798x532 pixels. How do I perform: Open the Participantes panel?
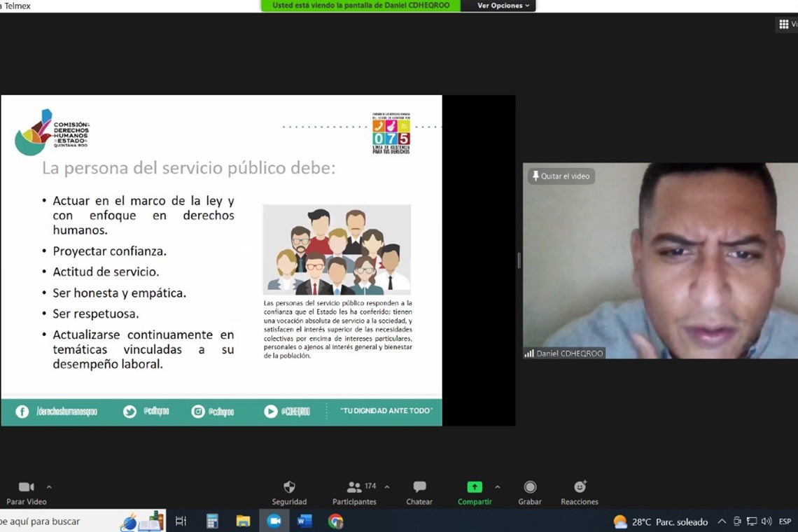click(x=354, y=492)
